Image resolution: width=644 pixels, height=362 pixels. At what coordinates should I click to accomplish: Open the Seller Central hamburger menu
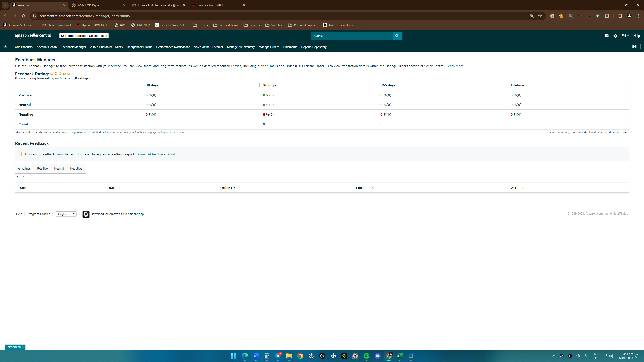coord(5,36)
